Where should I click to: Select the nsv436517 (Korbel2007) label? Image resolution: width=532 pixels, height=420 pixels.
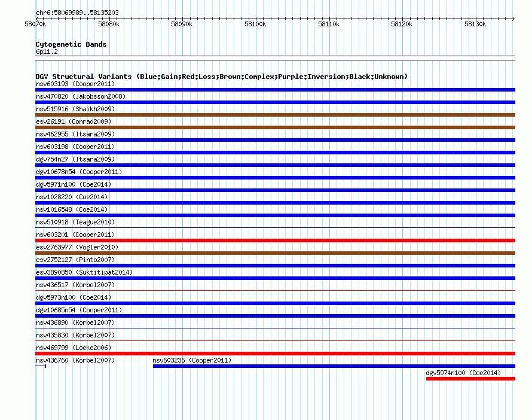[x=75, y=285]
